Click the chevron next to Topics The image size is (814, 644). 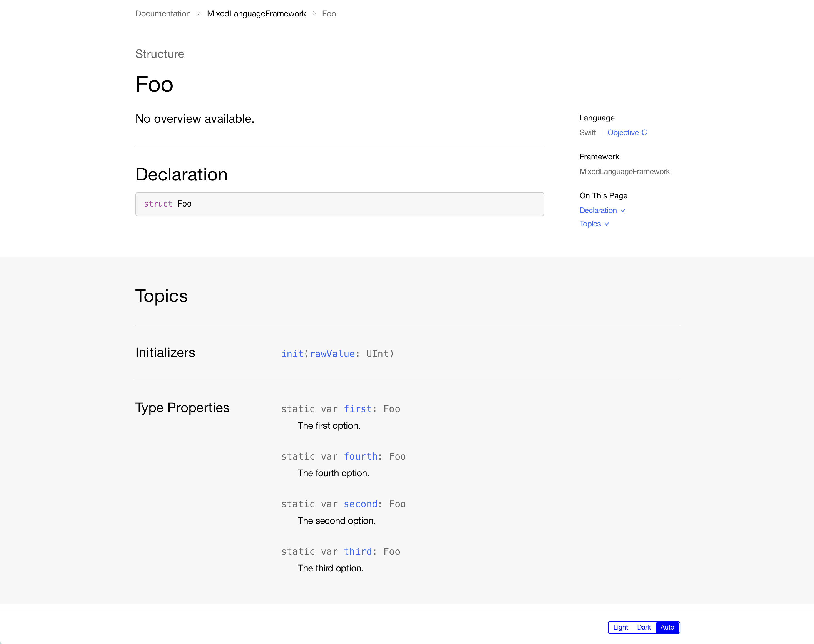[x=606, y=224]
